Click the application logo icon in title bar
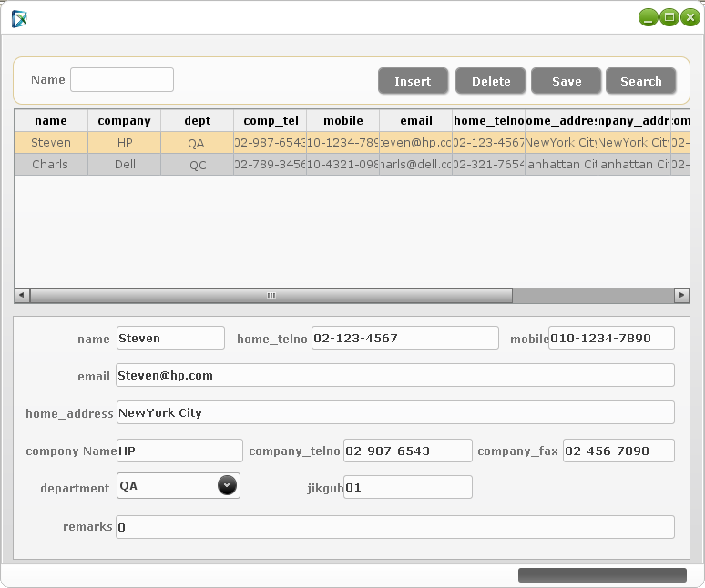Image resolution: width=705 pixels, height=588 pixels. pyautogui.click(x=19, y=18)
